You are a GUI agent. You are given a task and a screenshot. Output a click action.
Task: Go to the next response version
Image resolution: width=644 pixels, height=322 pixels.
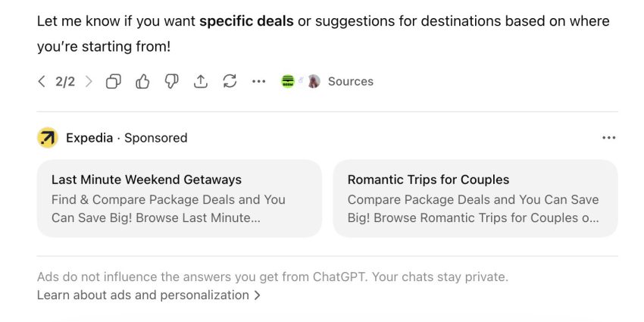click(x=89, y=82)
